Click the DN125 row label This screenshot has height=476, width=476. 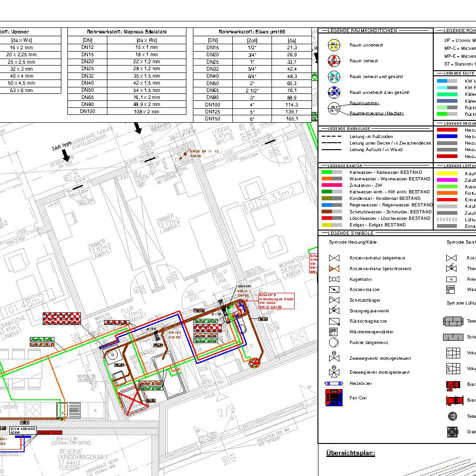(213, 112)
